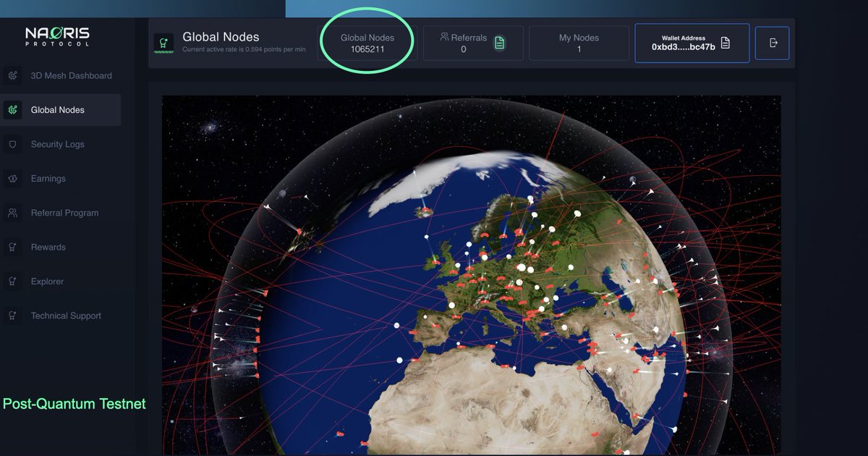Open the Global Nodes sidebar entry
This screenshot has width=868, height=456.
pyautogui.click(x=58, y=109)
